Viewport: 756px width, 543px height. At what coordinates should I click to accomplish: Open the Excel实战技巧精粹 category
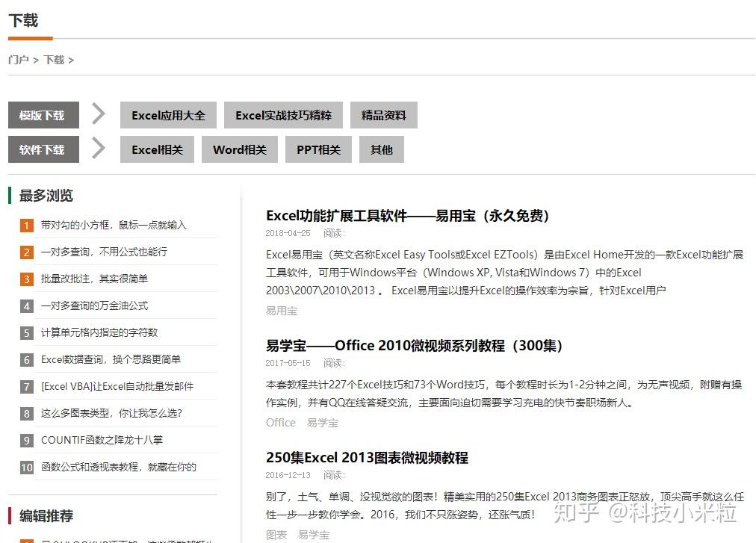point(284,115)
